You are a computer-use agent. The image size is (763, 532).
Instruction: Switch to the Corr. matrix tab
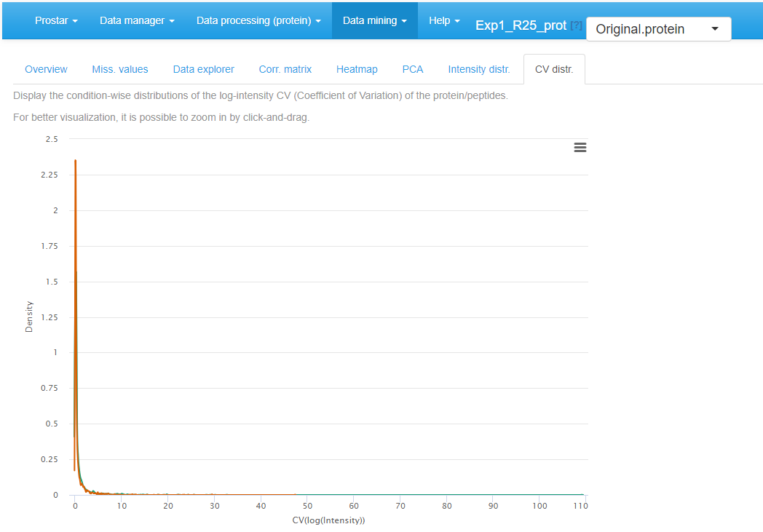click(x=285, y=68)
